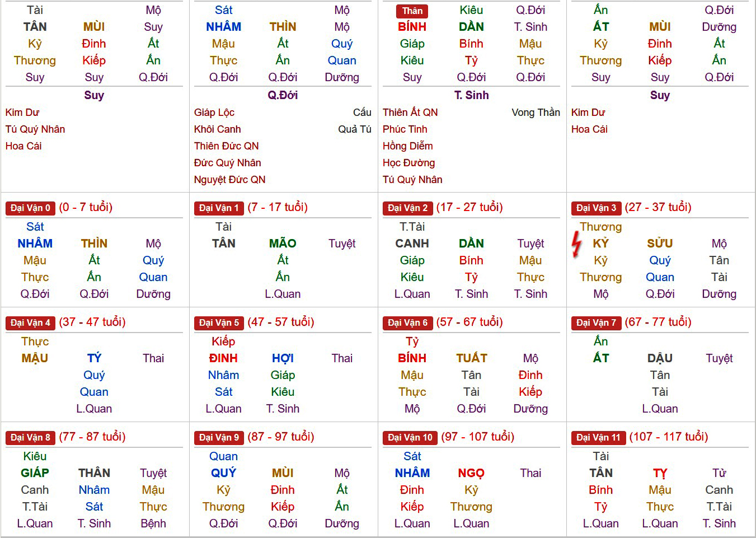Viewport: 756px width, 538px height.
Task: Click the Học Đường star label
Action: coord(408,163)
